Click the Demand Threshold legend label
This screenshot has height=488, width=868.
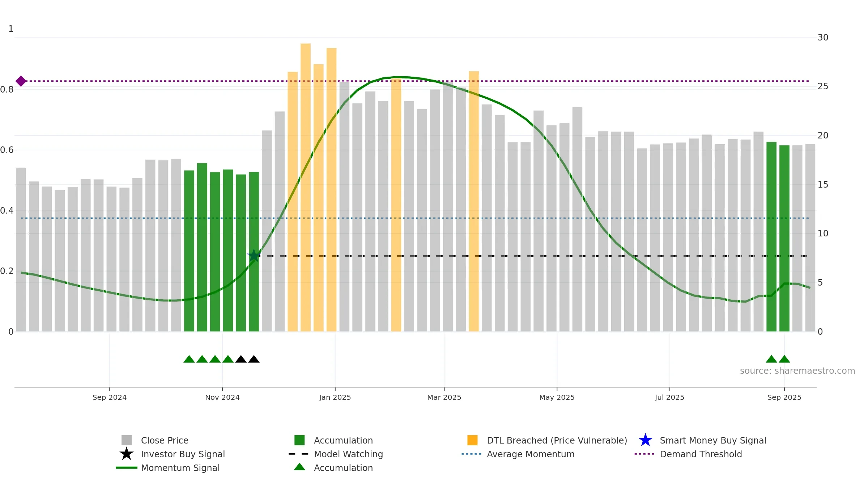pos(701,454)
